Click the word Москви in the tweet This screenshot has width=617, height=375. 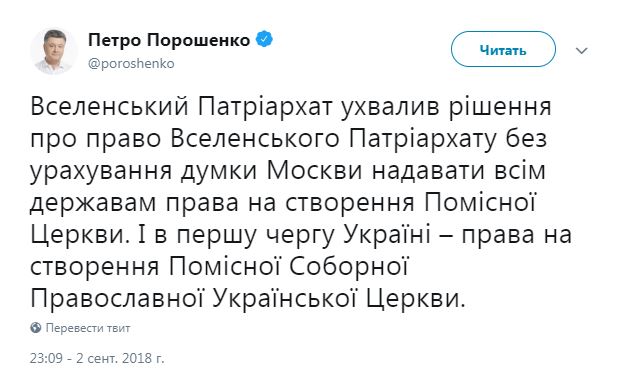[x=314, y=171]
